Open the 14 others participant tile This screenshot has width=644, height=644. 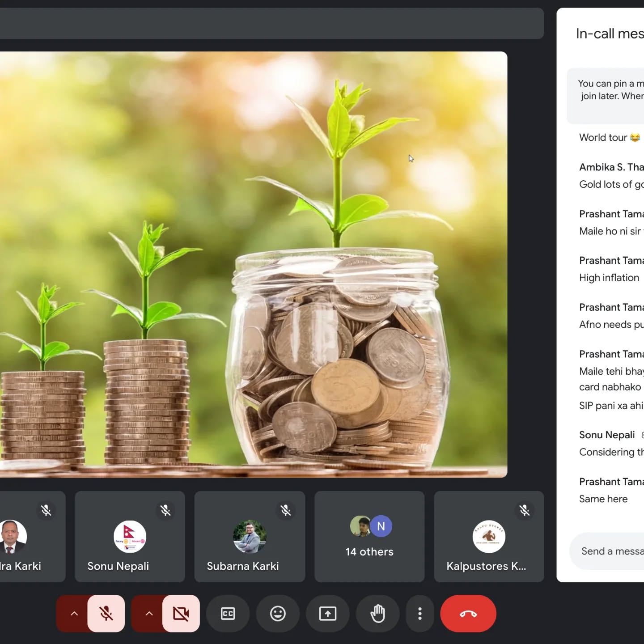(x=369, y=537)
